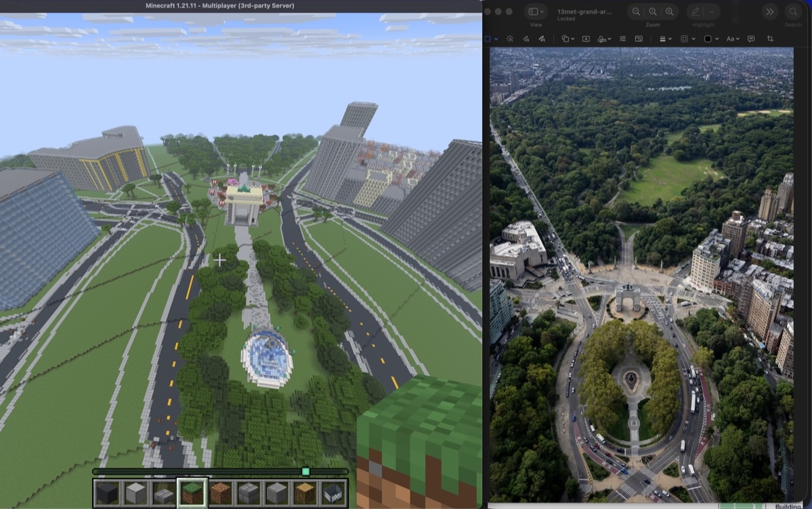Open the View sidebar menu in Preview
Image resolution: width=812 pixels, height=509 pixels.
tap(536, 11)
